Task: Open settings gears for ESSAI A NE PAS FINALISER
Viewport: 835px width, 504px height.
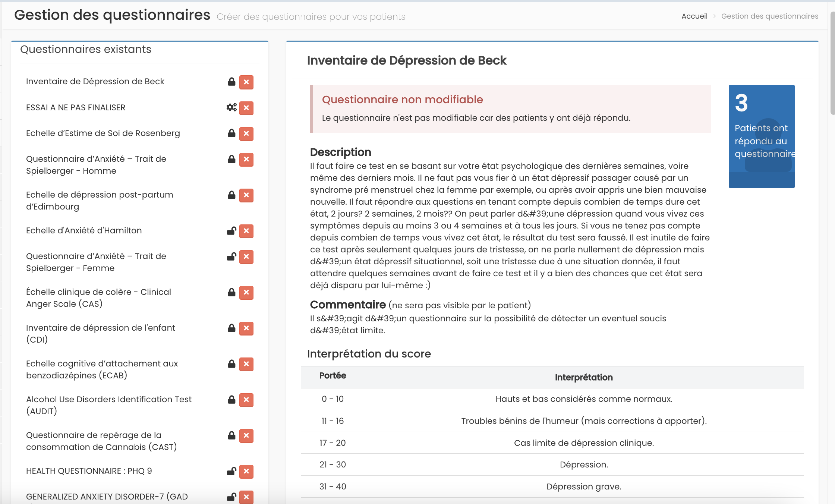Action: pyautogui.click(x=231, y=107)
